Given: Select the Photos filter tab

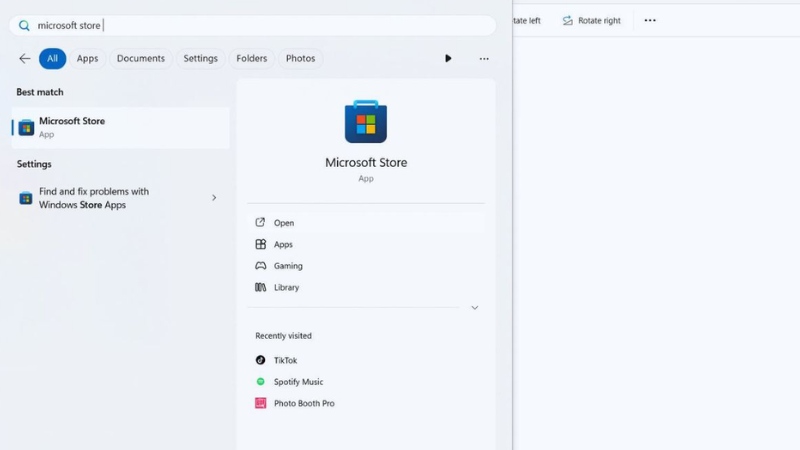Looking at the screenshot, I should point(300,59).
